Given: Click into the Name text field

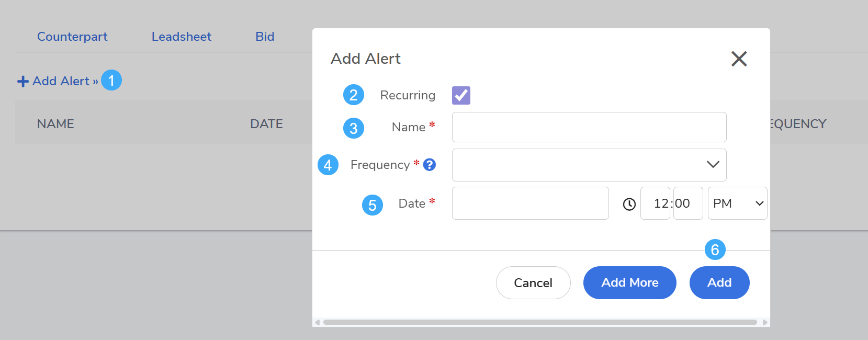Looking at the screenshot, I should [x=589, y=127].
